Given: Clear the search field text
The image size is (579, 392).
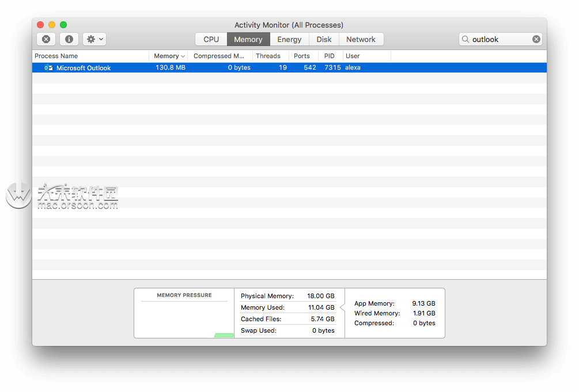Looking at the screenshot, I should coord(536,39).
